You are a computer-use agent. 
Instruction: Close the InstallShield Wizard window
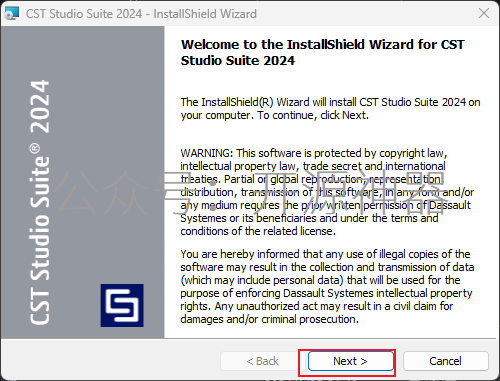[x=484, y=13]
